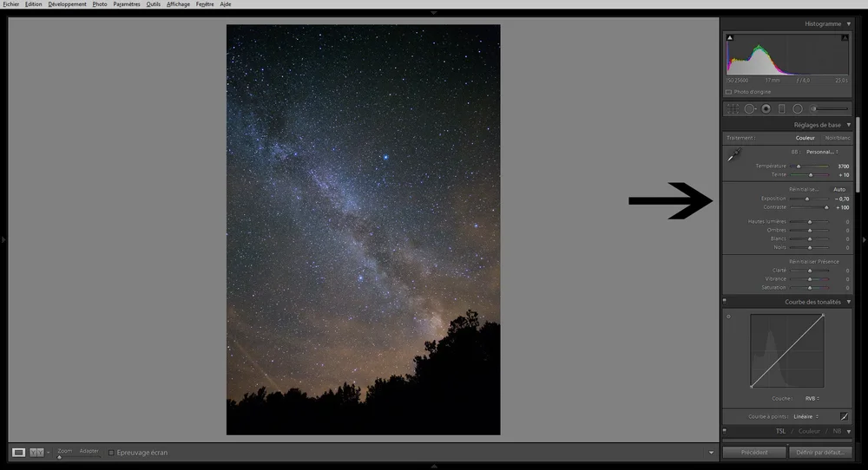
Task: Pick the white balance eyedropper tool
Action: pos(734,155)
